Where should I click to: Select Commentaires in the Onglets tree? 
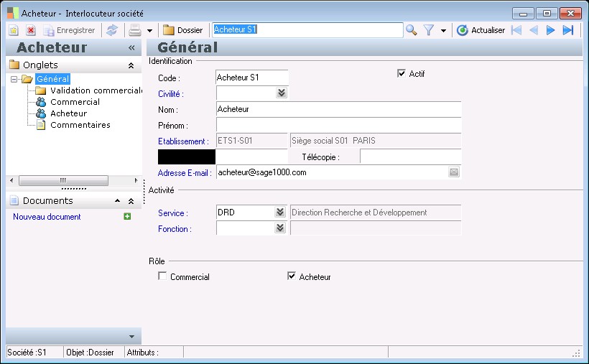tap(80, 125)
